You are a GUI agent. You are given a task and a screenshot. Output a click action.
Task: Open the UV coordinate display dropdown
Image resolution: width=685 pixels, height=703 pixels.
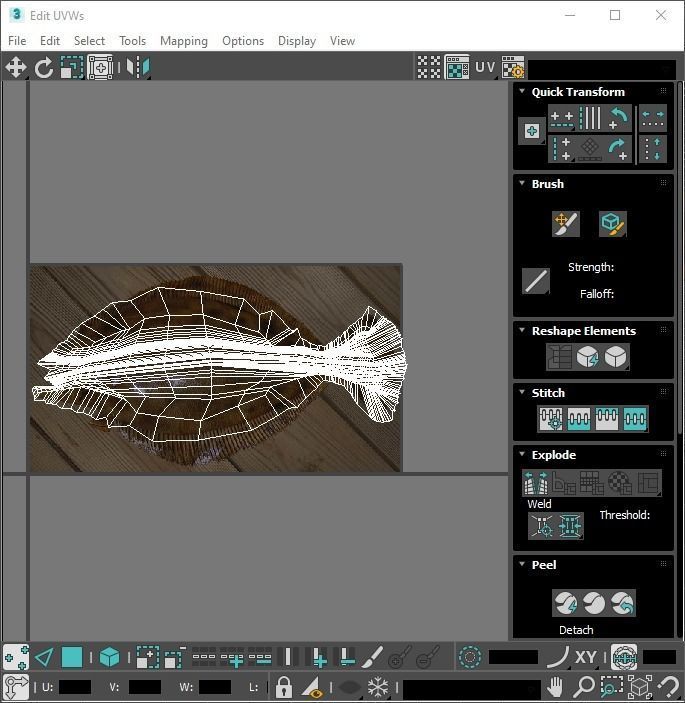[485, 67]
